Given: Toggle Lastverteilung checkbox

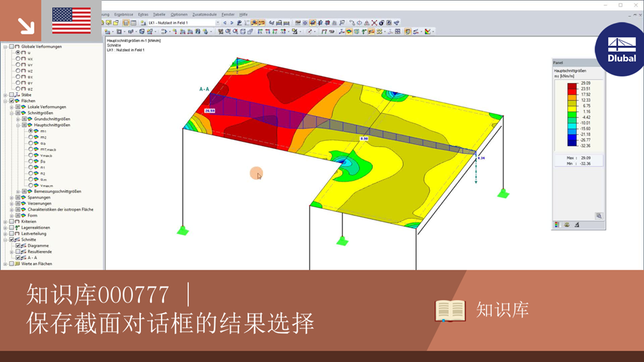Looking at the screenshot, I should 11,234.
